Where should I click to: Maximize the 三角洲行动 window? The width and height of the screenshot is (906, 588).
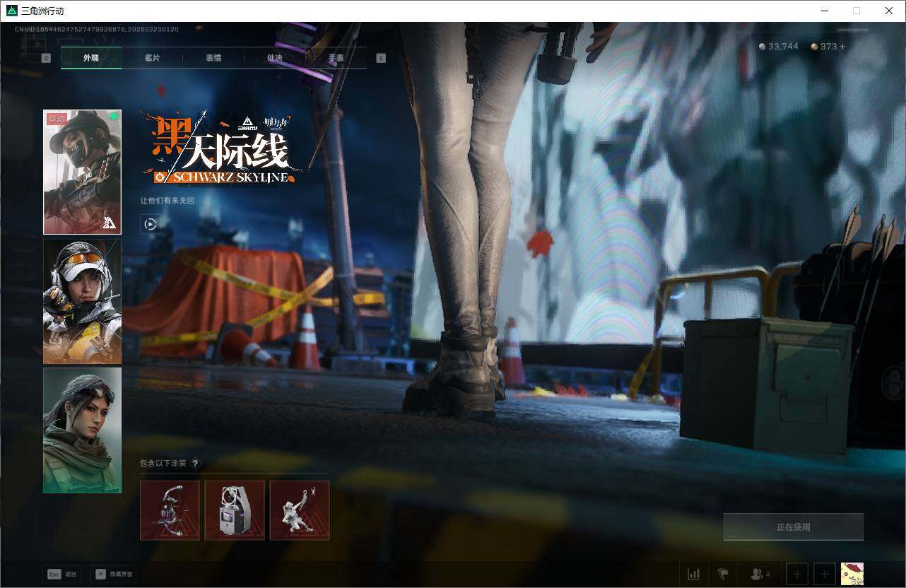(x=857, y=11)
